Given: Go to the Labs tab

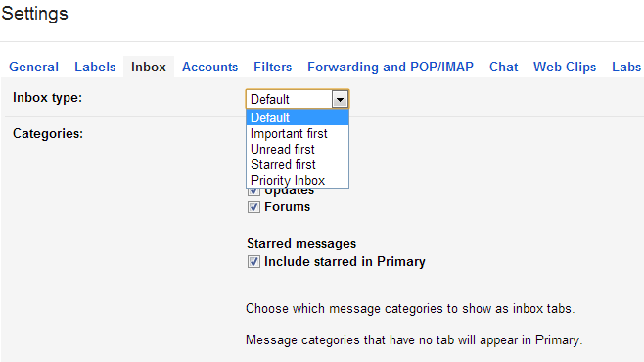Looking at the screenshot, I should [626, 67].
